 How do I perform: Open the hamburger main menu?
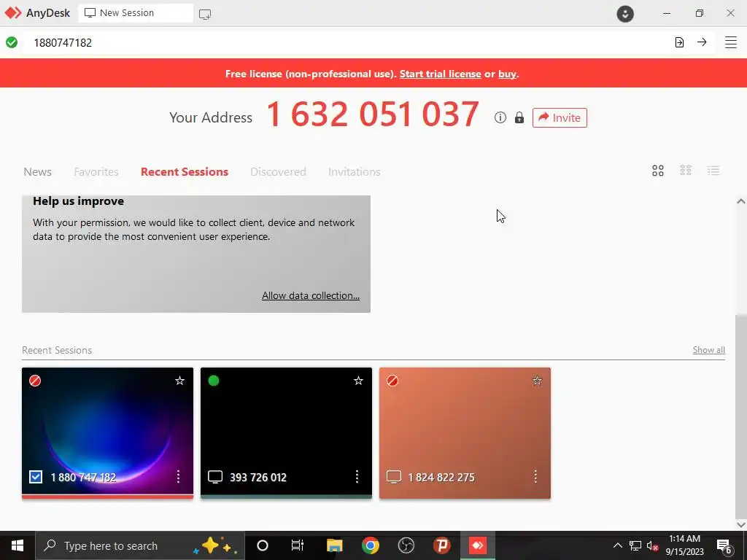(731, 42)
